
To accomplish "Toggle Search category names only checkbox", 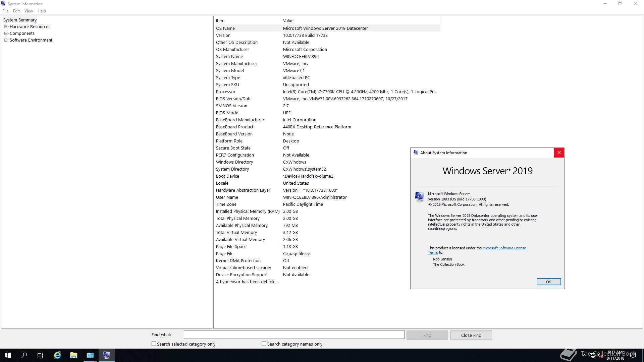I will click(x=264, y=344).
